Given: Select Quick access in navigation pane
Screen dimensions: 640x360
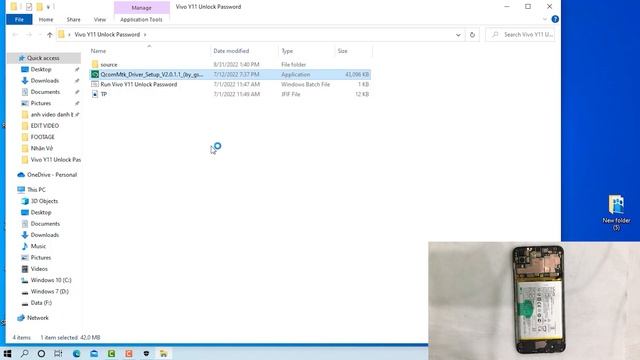Looking at the screenshot, I should [43, 58].
